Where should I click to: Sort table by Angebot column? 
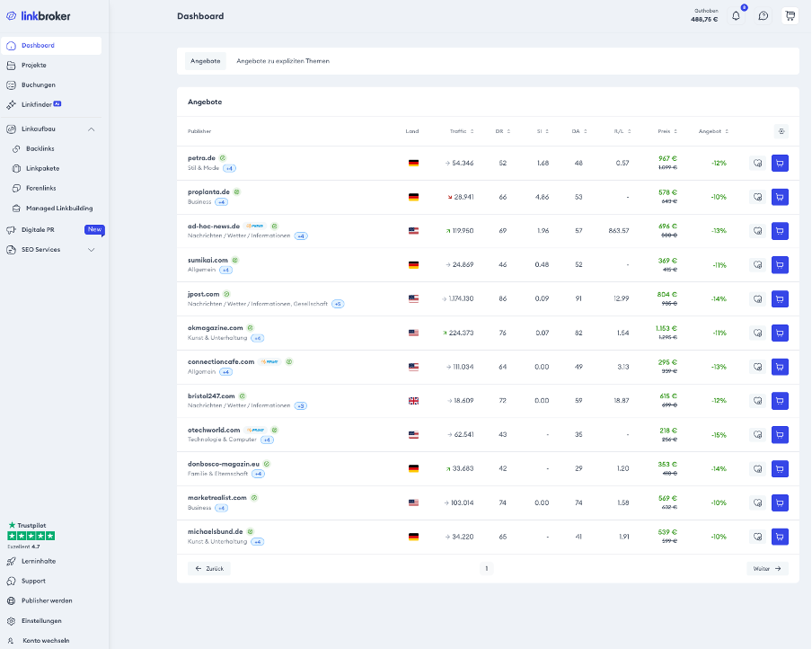click(713, 131)
